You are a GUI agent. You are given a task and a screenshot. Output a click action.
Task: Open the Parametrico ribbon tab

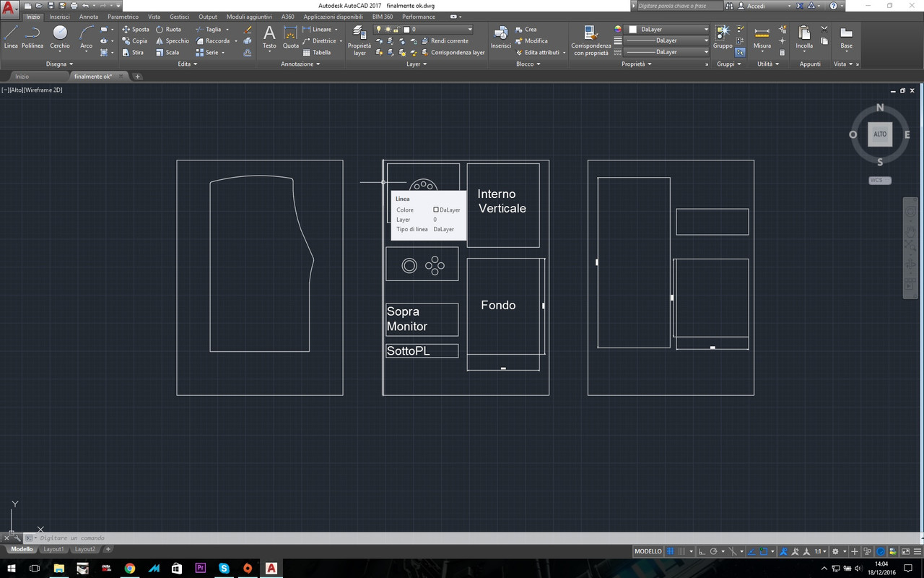click(123, 16)
